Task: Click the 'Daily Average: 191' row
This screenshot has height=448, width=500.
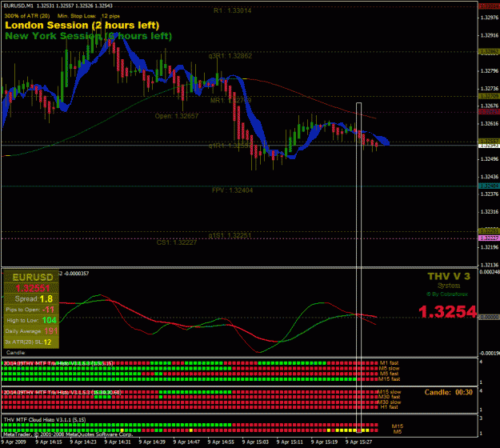Action: point(31,331)
